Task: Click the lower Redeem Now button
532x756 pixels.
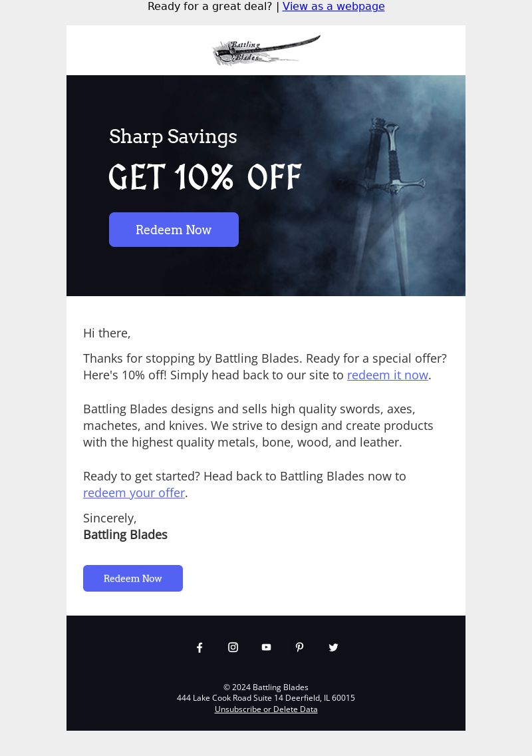Action: [x=132, y=578]
